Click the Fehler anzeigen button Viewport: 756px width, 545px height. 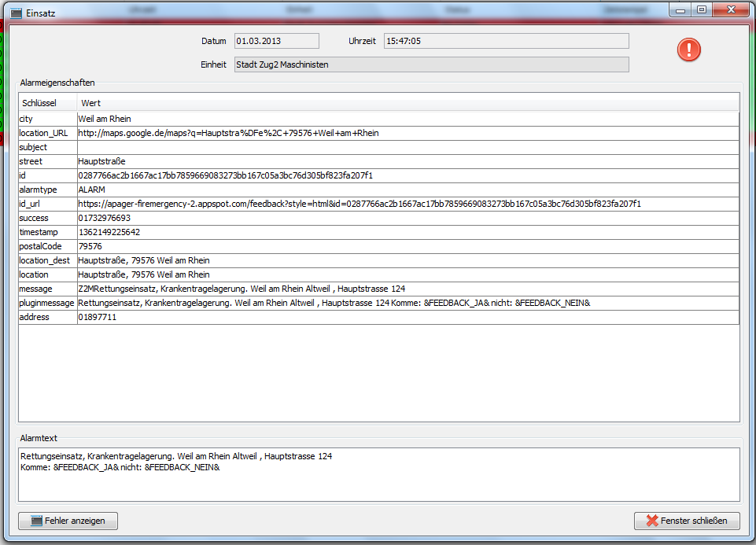68,521
